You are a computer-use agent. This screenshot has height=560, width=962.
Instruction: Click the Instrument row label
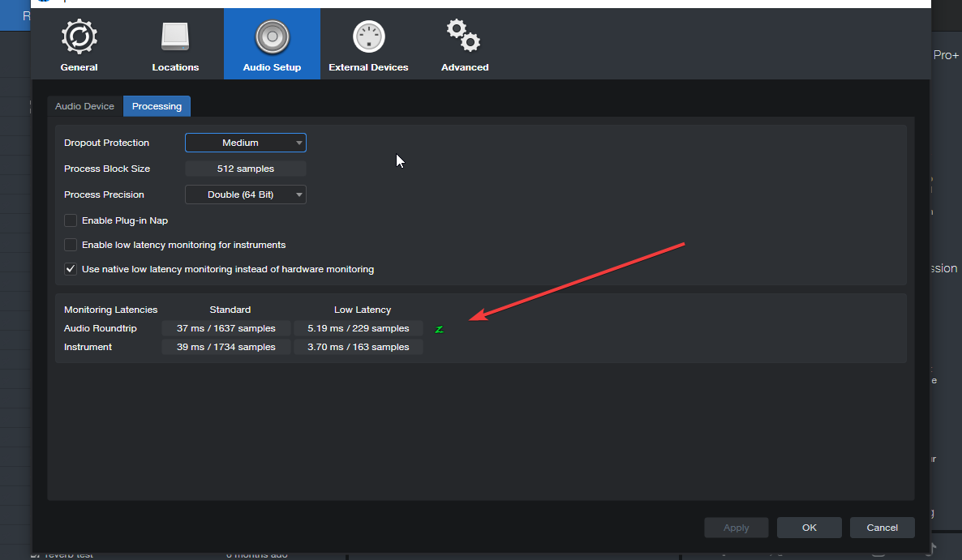pos(88,347)
